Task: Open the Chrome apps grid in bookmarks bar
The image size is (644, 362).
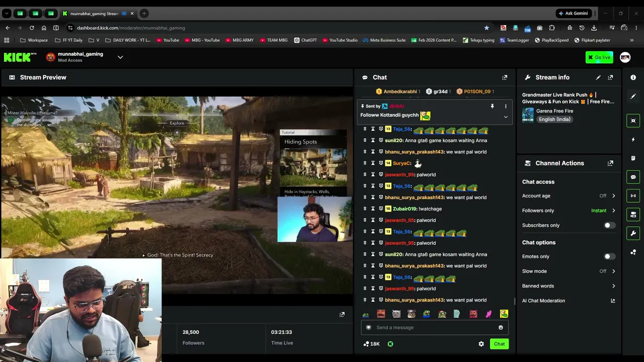Action: pos(7,40)
